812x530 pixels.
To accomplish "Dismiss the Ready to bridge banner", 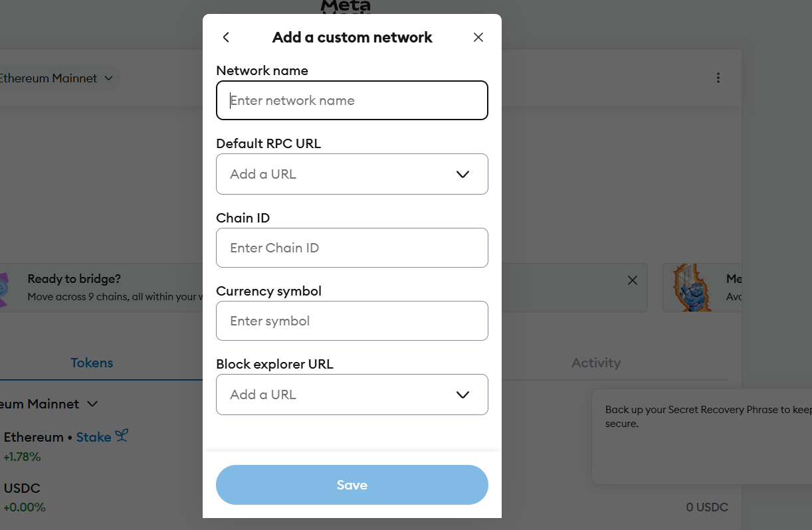I will point(633,280).
